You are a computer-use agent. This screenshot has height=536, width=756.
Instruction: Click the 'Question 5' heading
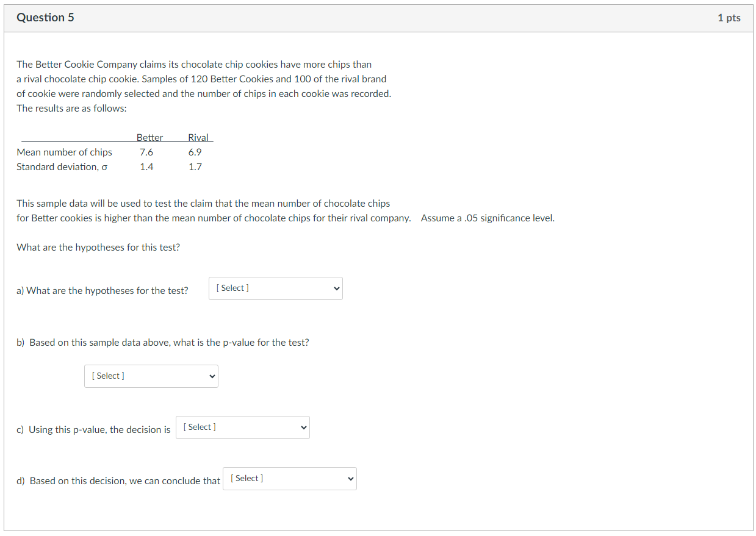pyautogui.click(x=46, y=18)
